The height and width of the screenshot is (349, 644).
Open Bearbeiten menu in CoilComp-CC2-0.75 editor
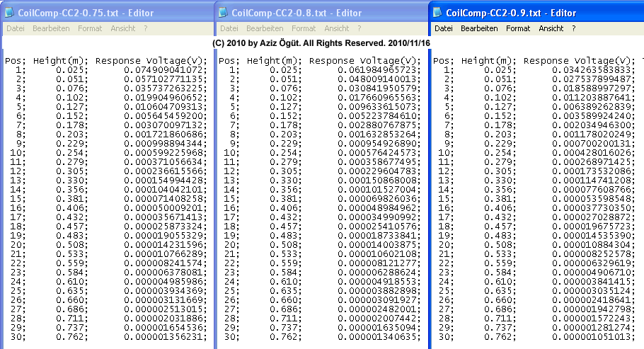(x=50, y=28)
